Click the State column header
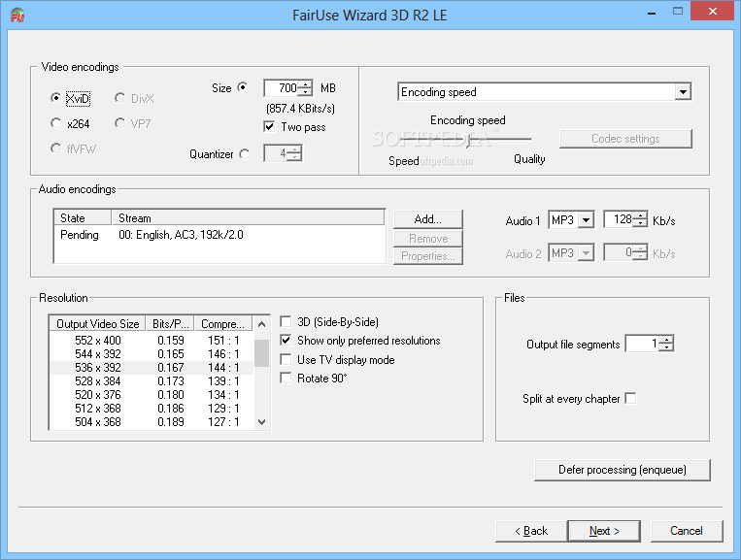Screen dimensions: 741x560 tap(83, 217)
